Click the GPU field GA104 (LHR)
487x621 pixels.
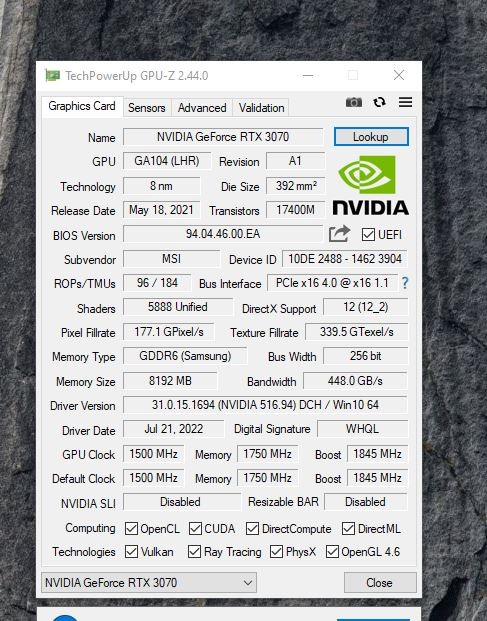[x=167, y=161]
